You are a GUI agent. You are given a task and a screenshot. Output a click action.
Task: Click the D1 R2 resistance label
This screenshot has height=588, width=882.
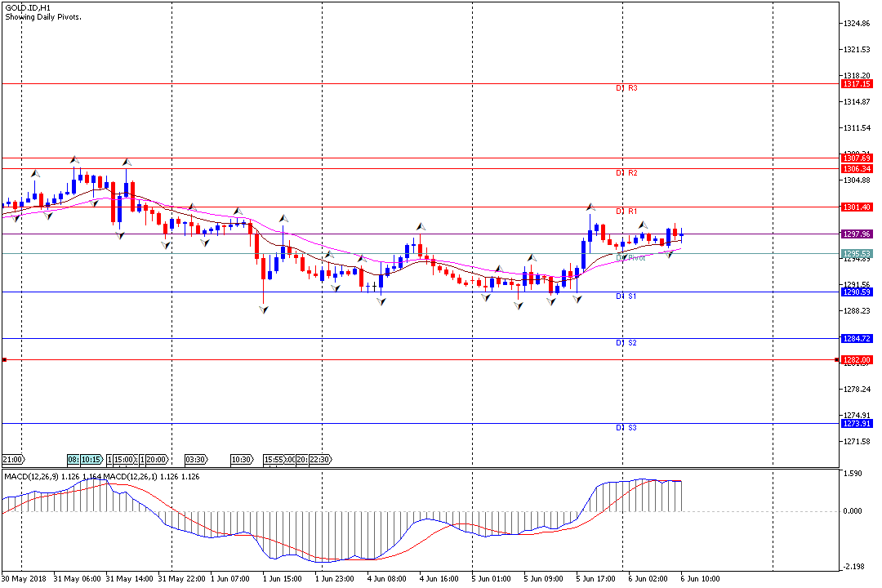[x=626, y=173]
